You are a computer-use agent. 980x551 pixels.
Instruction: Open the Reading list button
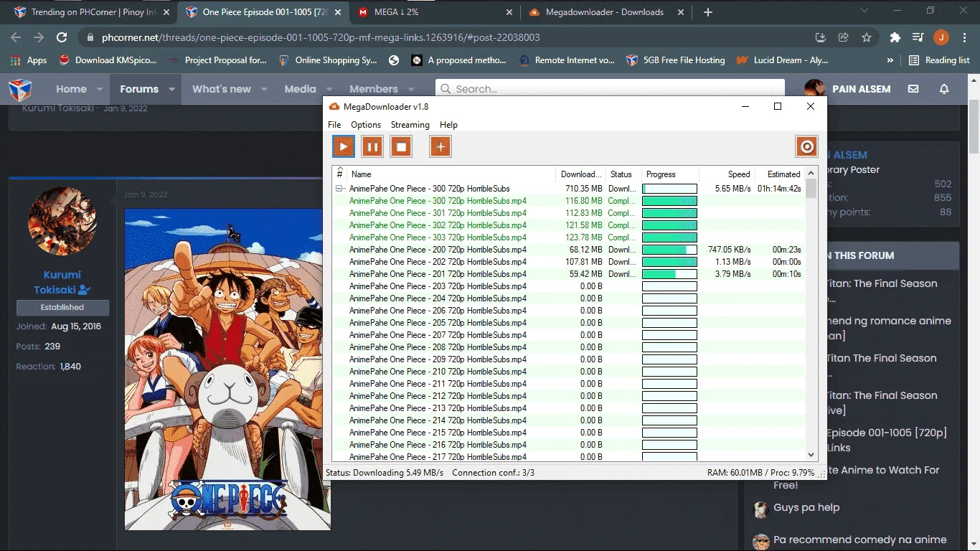938,60
